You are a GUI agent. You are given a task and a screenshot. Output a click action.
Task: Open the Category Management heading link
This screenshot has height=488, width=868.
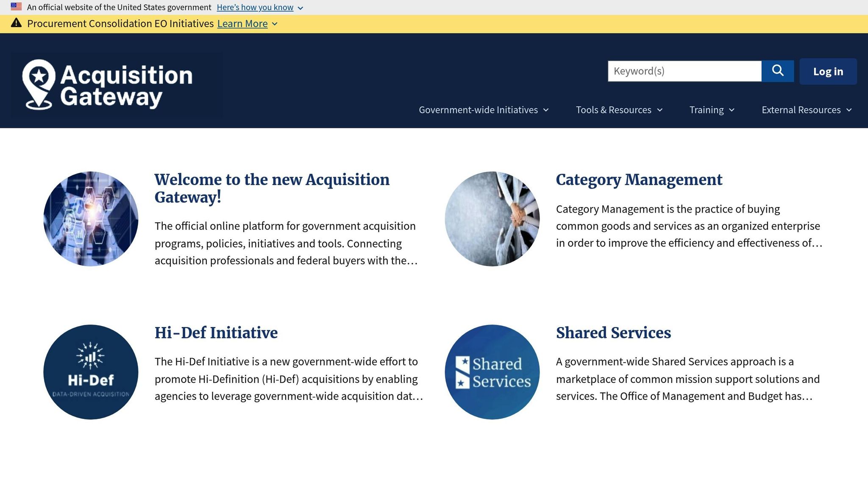(x=639, y=180)
